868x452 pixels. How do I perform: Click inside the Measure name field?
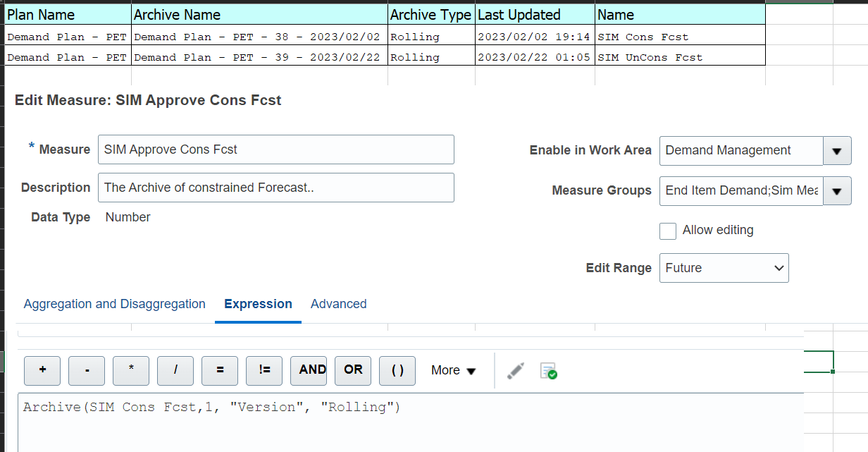click(x=275, y=149)
